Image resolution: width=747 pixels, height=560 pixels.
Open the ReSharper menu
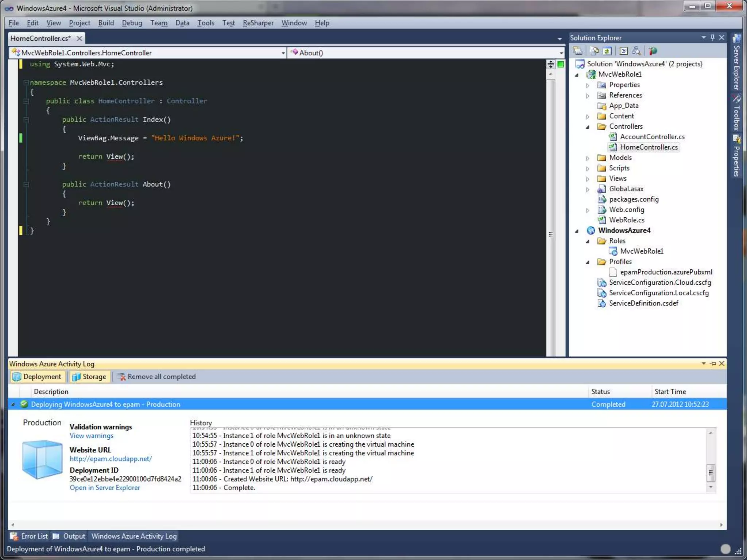point(258,23)
